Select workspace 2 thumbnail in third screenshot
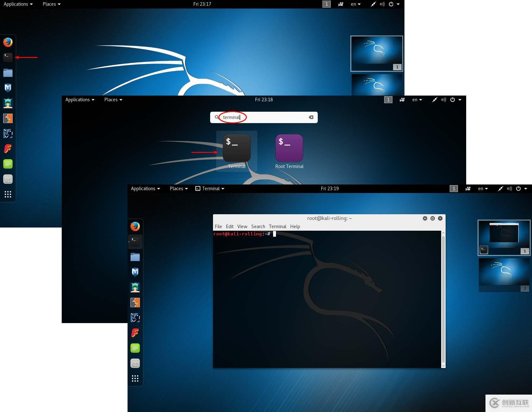532x412 pixels. (504, 275)
